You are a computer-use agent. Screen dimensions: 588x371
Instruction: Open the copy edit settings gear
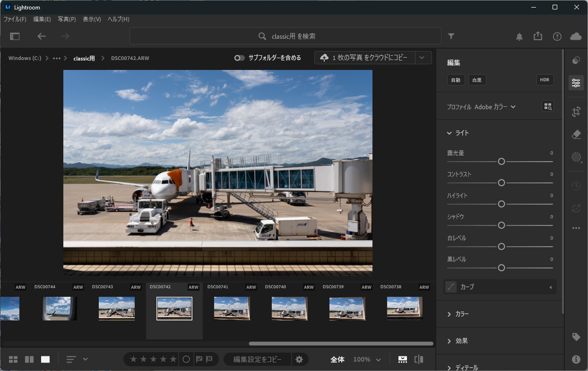pyautogui.click(x=299, y=360)
